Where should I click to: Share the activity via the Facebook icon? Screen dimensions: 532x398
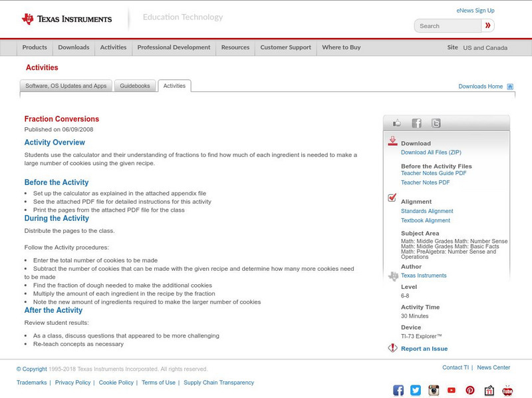point(416,122)
